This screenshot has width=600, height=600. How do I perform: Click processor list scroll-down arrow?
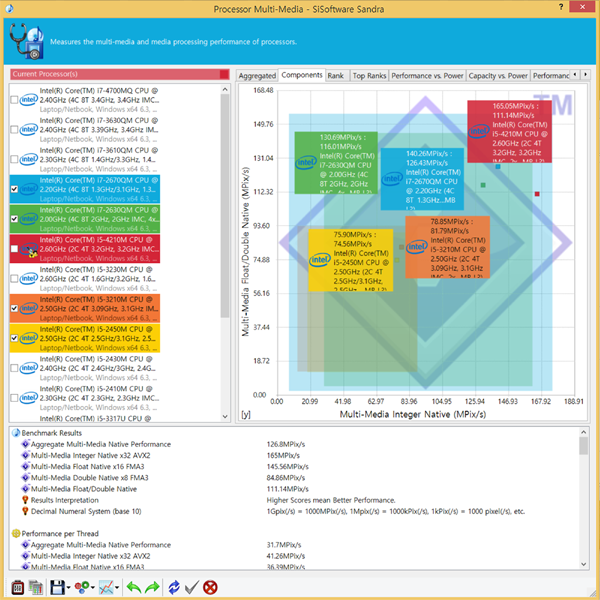point(225,416)
